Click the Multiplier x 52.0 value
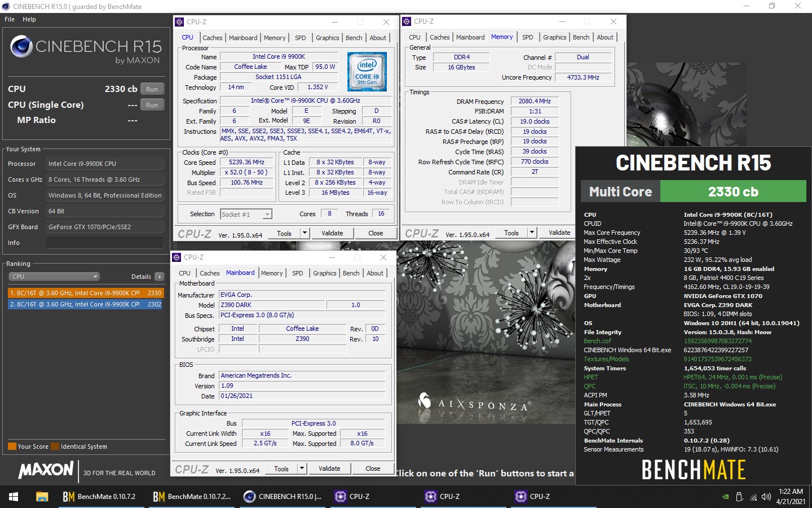 [x=246, y=172]
